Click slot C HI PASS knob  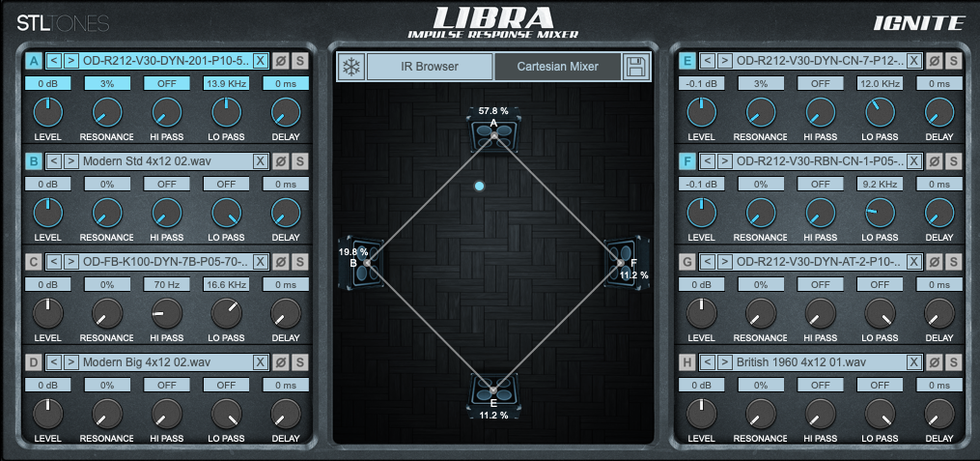(x=167, y=313)
